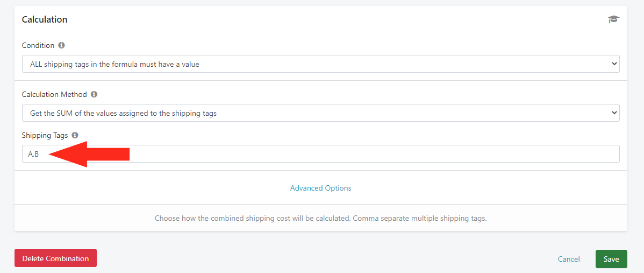Open the Condition dropdown
Screen dimensions: 644x273
(321, 64)
